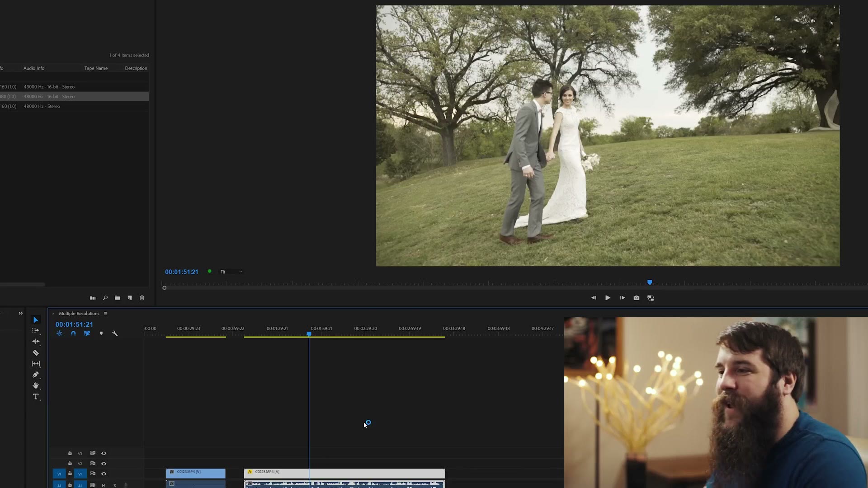Toggle A1 track targeting button
Viewport: 868px width, 488px height.
point(80,485)
